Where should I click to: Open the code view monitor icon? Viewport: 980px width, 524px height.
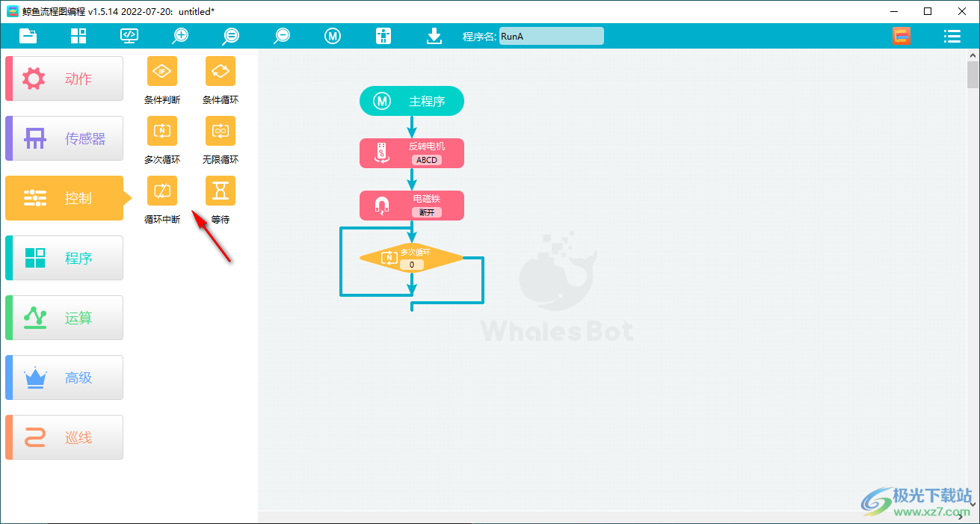(x=129, y=36)
